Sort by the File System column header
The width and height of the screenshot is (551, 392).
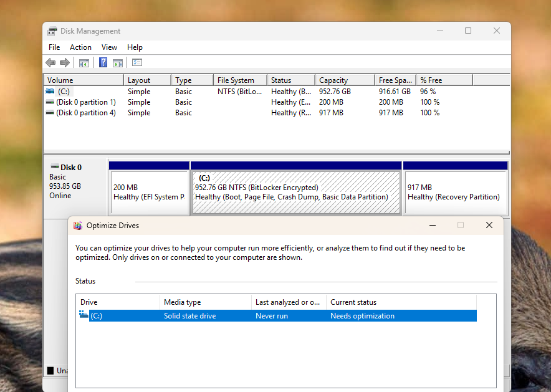240,80
